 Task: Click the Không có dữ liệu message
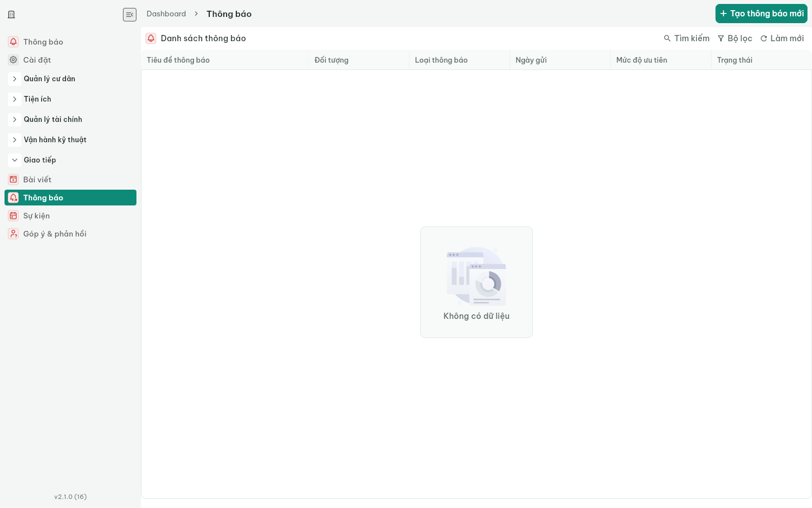tap(476, 316)
